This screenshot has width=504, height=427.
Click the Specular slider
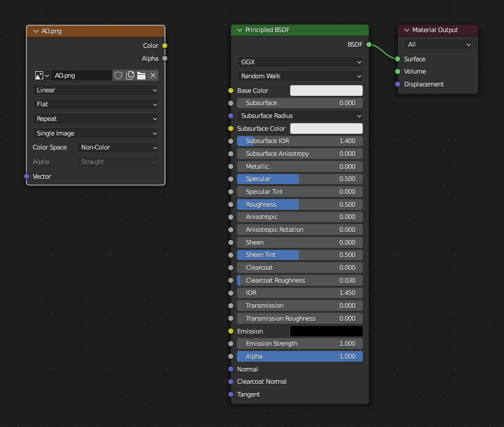(x=300, y=179)
